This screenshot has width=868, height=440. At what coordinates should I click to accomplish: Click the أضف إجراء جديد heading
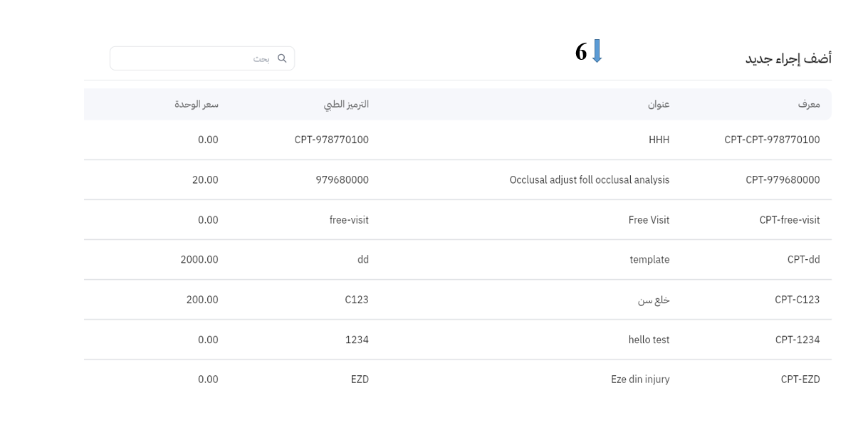(788, 58)
